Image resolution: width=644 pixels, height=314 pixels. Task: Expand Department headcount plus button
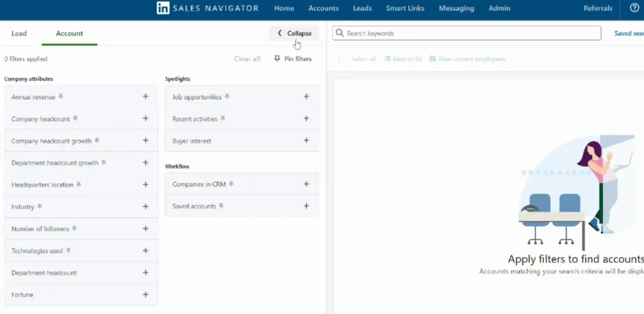[x=145, y=273]
